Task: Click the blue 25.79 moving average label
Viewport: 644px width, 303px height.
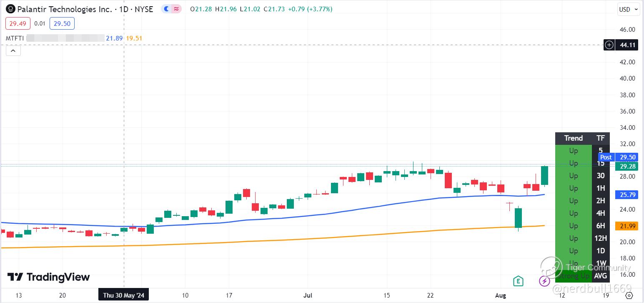Action: [627, 195]
